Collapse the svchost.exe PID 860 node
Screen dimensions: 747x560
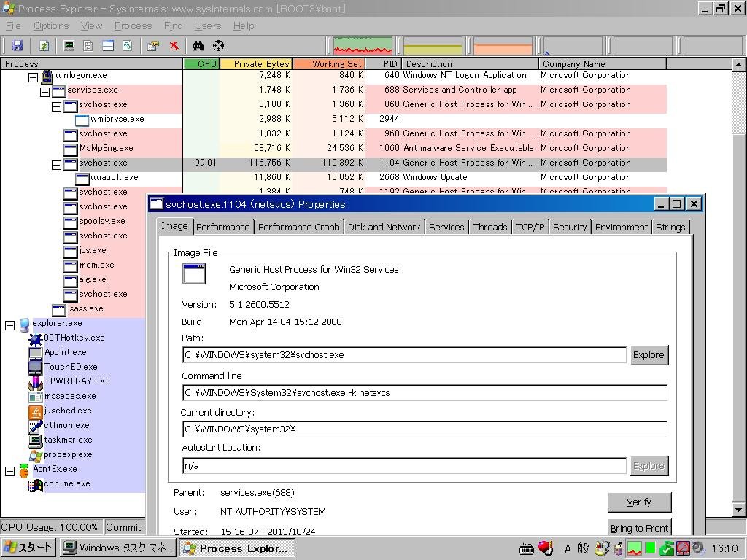pyautogui.click(x=56, y=106)
